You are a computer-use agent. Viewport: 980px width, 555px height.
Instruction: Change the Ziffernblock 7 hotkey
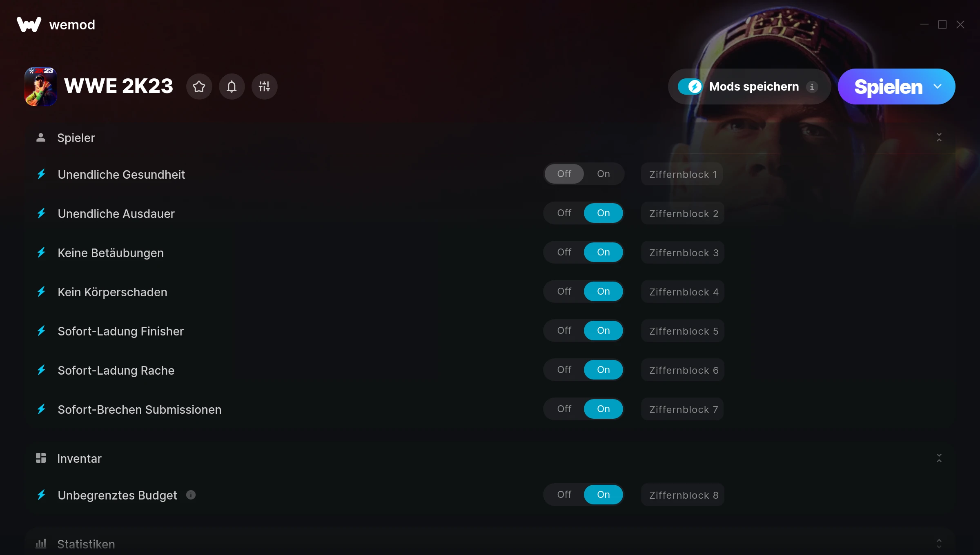(x=683, y=409)
